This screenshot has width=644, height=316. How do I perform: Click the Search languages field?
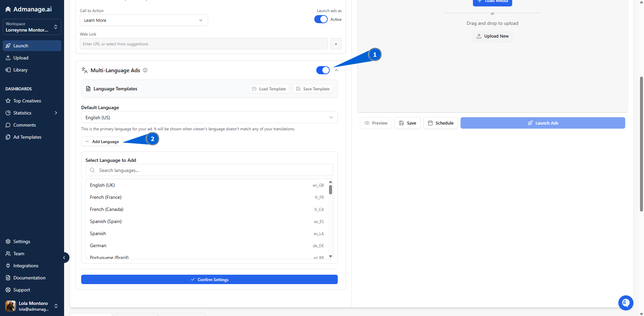(x=209, y=170)
